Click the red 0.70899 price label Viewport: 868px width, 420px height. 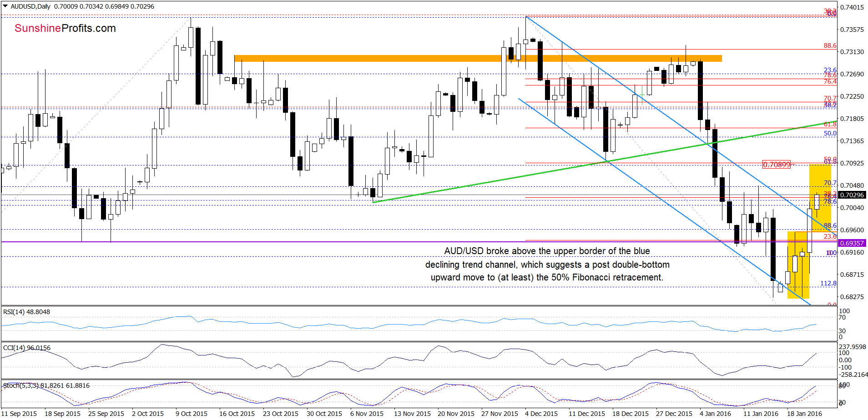click(x=777, y=165)
